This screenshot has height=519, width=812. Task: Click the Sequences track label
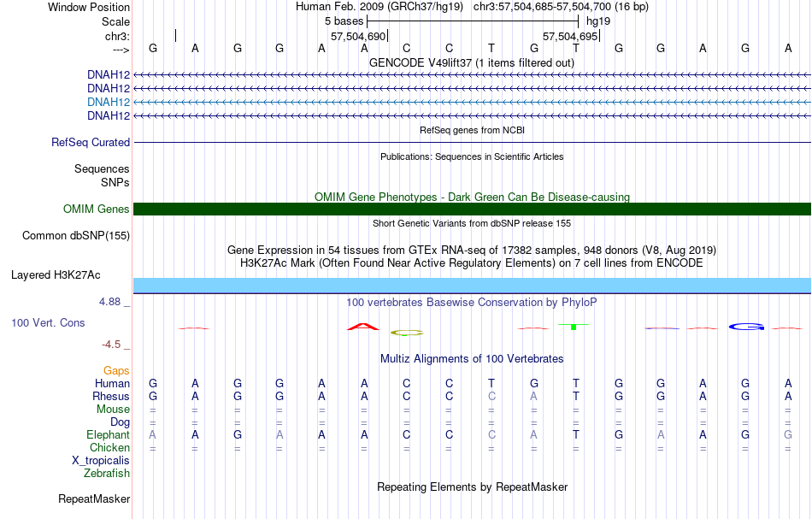click(102, 168)
